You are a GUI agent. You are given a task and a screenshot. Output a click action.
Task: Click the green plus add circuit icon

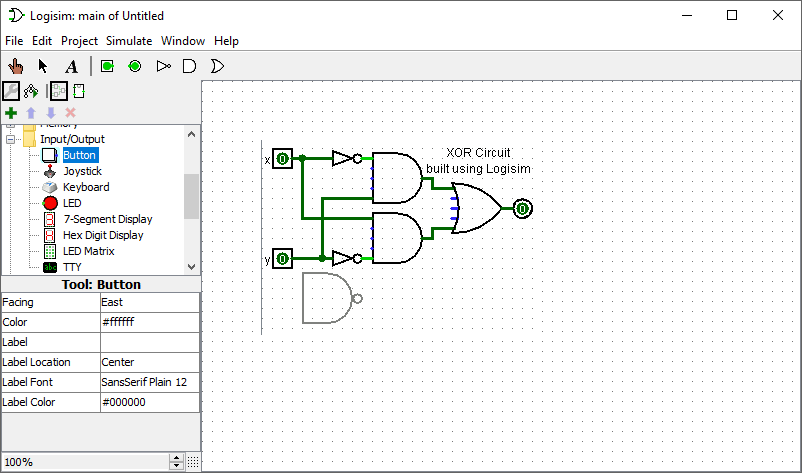(x=11, y=113)
